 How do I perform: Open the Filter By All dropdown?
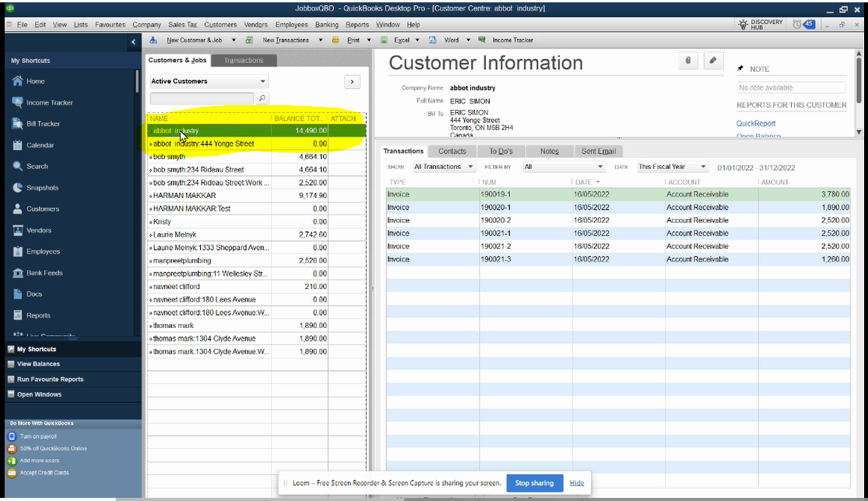point(564,167)
